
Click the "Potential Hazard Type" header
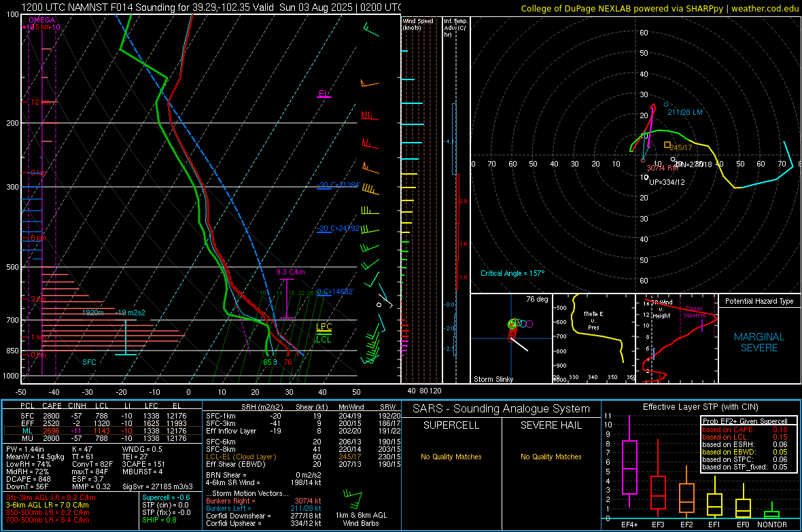click(x=759, y=301)
